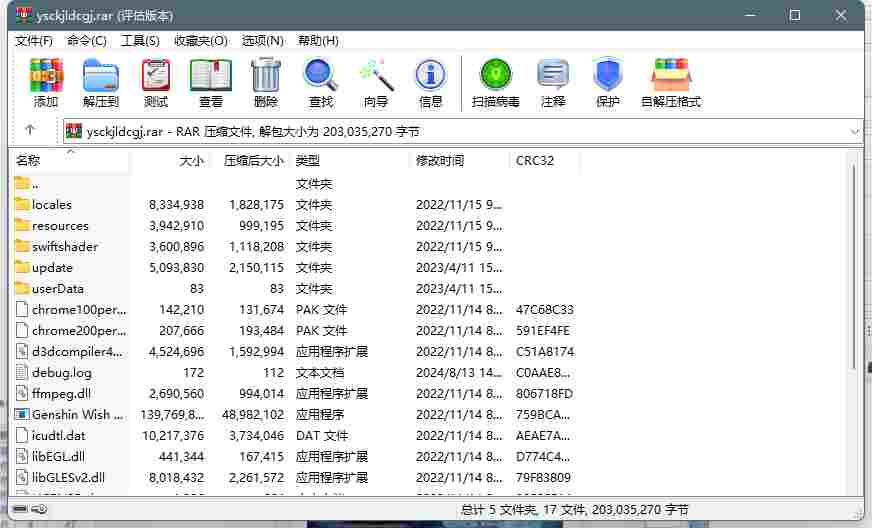The width and height of the screenshot is (872, 528).
Task: Click the status bar total summary text
Action: [x=574, y=510]
